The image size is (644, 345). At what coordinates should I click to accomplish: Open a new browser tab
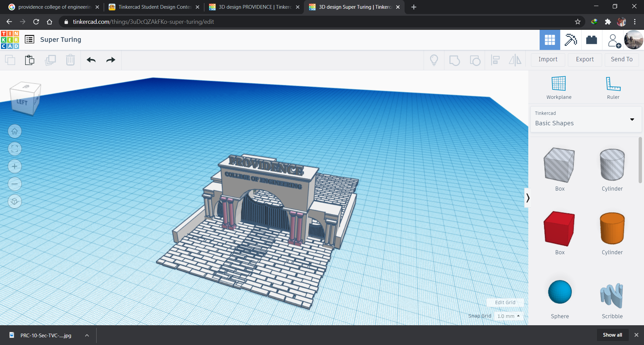414,7
